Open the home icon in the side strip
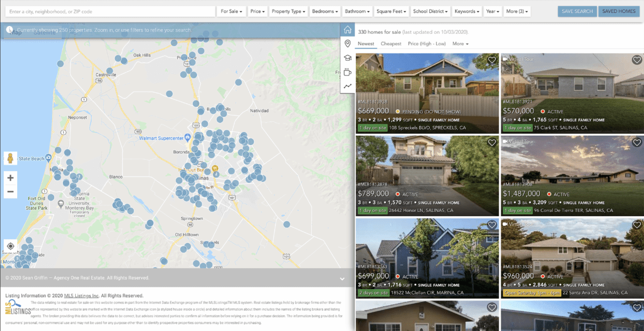Image resolution: width=644 pixels, height=331 pixels. click(347, 30)
